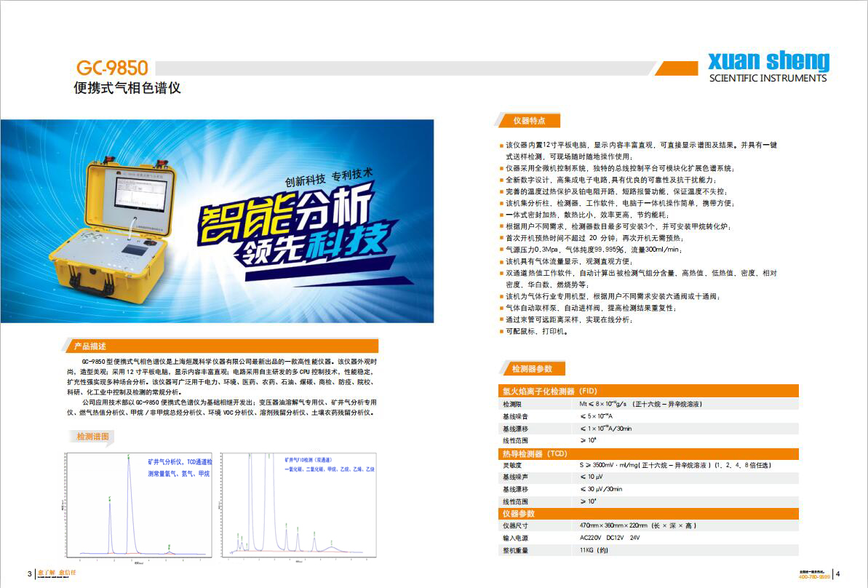Click the '基线噪声' row label

tap(515, 477)
